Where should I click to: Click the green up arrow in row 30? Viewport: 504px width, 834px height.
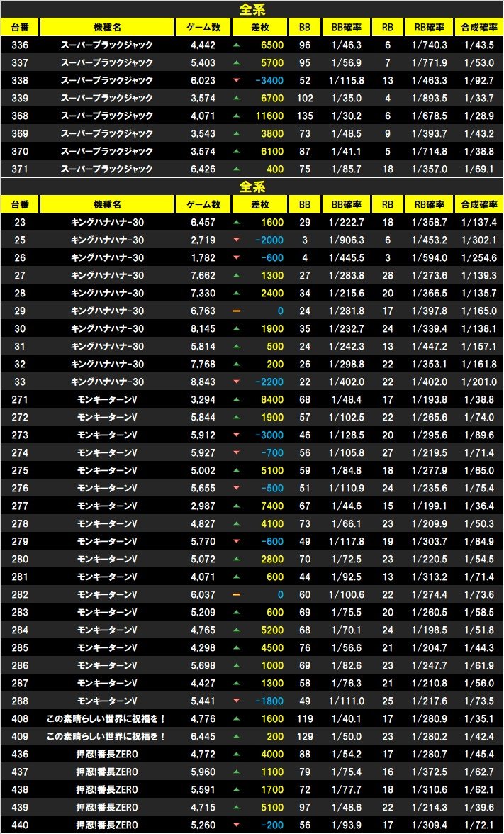click(237, 329)
